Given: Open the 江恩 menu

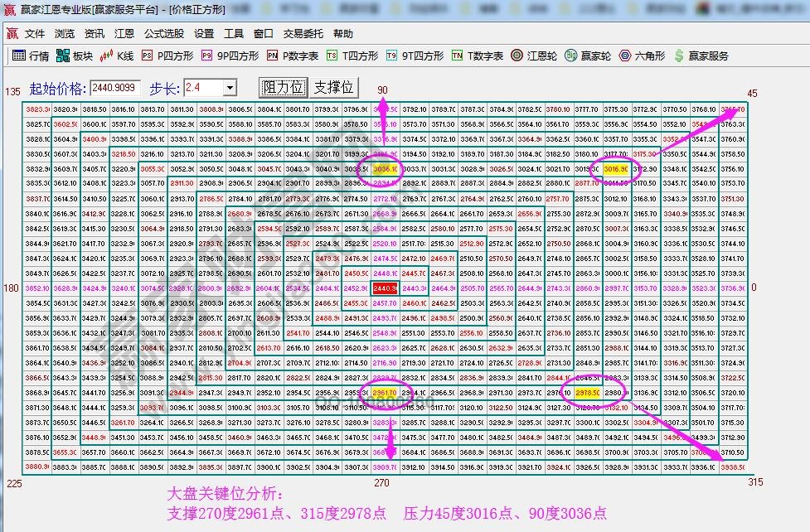Looking at the screenshot, I should tap(124, 35).
